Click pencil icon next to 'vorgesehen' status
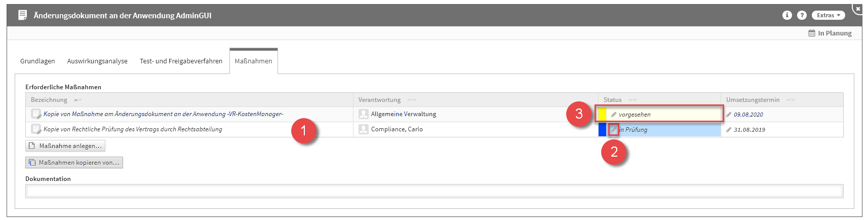 click(614, 115)
